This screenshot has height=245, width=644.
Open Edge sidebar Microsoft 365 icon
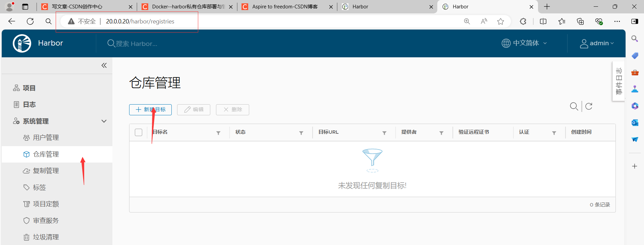click(635, 106)
